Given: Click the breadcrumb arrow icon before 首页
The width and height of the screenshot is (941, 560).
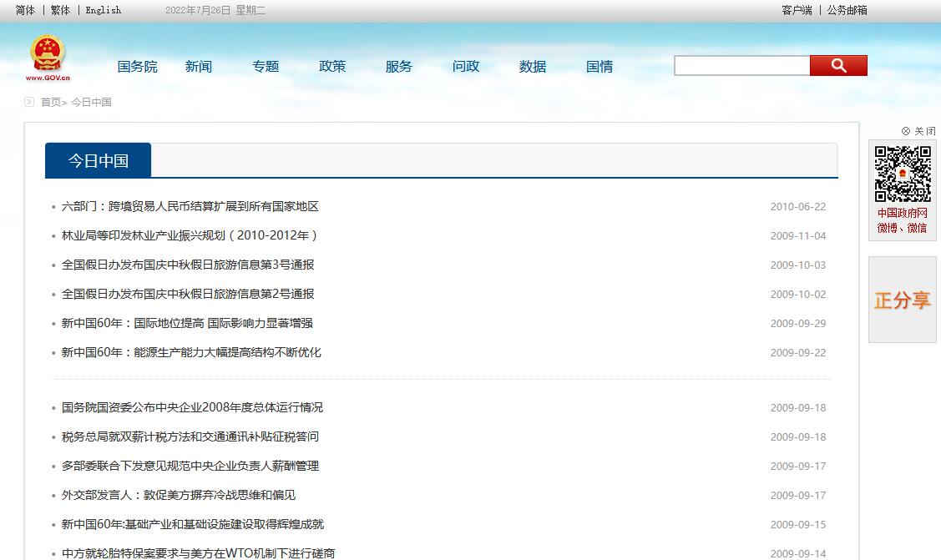Looking at the screenshot, I should [x=28, y=102].
